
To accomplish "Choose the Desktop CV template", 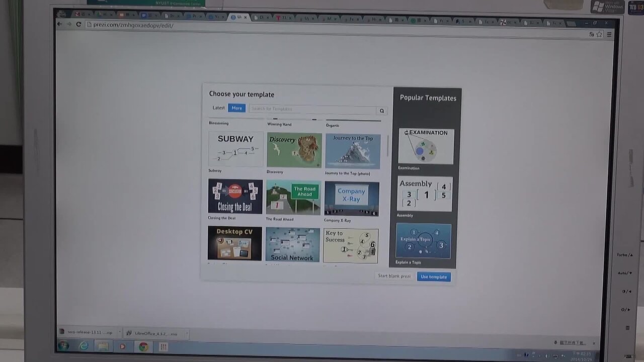I will coord(234,243).
